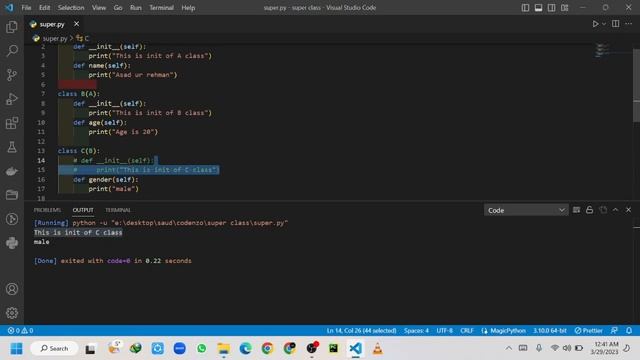Open notifications bell in status bar
Viewport: 640px width, 360px height.
point(629,330)
